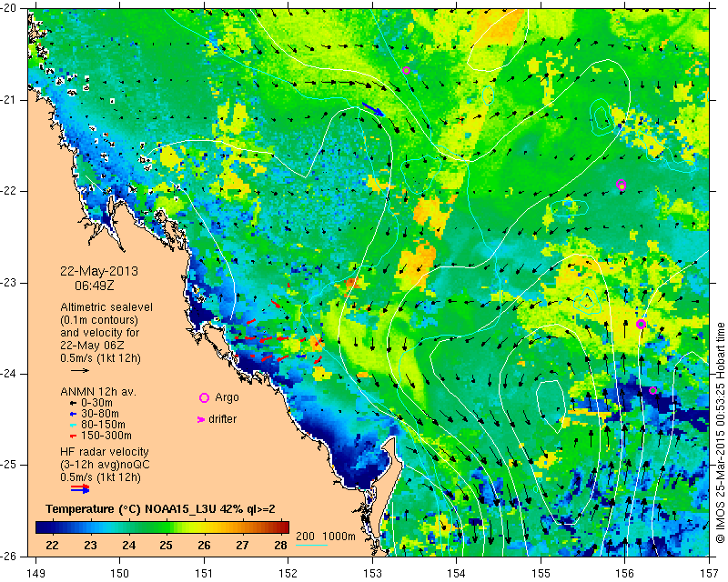The width and height of the screenshot is (728, 582).
Task: Click the orange 27°C section of colorbar
Action: click(x=242, y=527)
